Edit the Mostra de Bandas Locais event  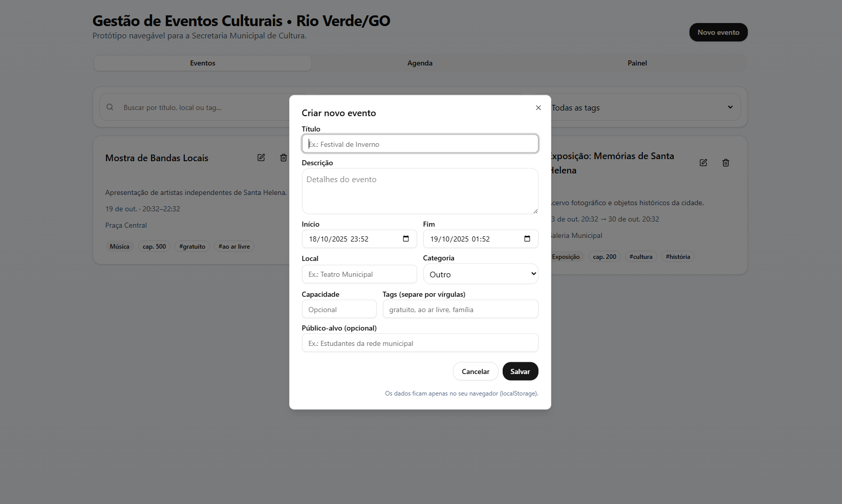click(x=261, y=158)
